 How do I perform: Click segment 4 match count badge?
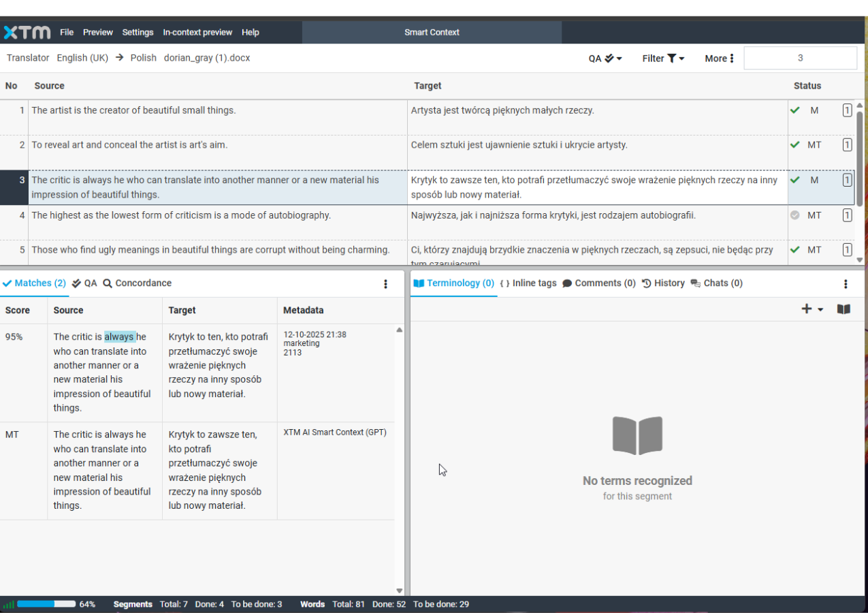(847, 215)
